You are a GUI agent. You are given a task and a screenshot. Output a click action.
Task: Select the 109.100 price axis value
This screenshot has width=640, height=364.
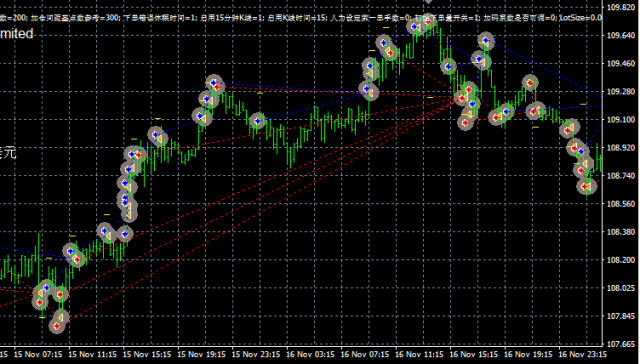click(621, 120)
